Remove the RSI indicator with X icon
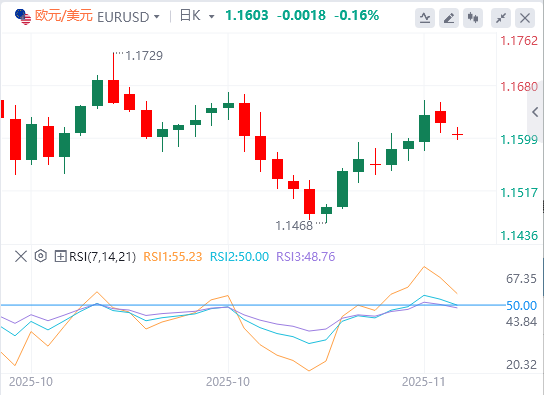 point(21,257)
